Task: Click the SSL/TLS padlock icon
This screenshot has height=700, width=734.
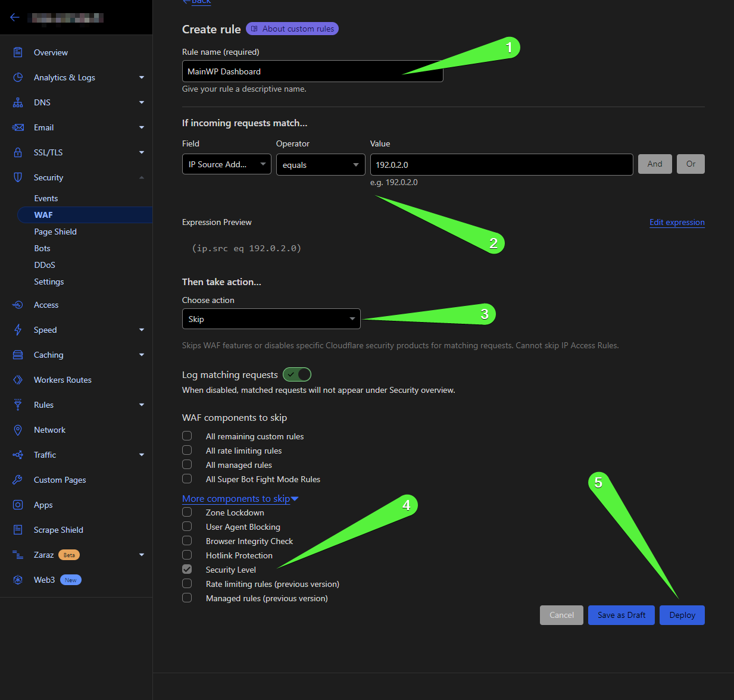Action: coord(17,152)
